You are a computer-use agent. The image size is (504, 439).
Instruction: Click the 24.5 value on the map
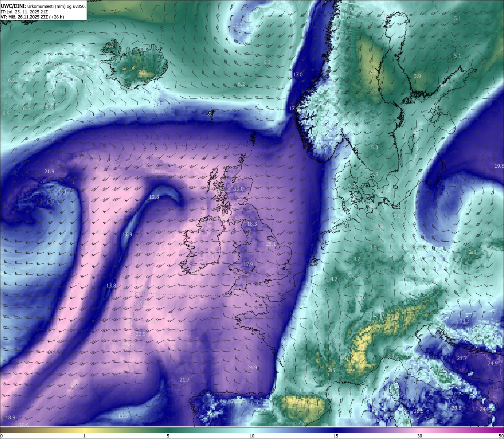493,363
